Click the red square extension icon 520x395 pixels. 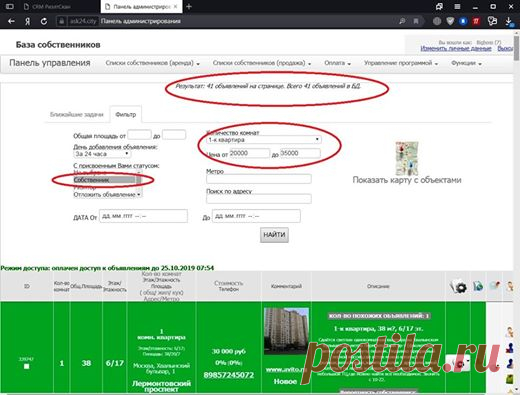(476, 21)
